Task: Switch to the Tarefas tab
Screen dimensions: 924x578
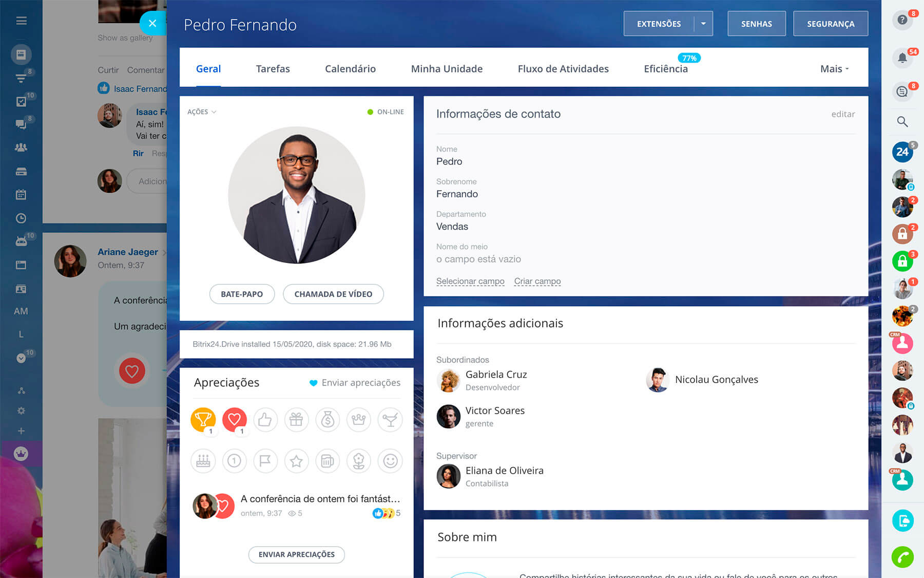Action: click(x=273, y=69)
